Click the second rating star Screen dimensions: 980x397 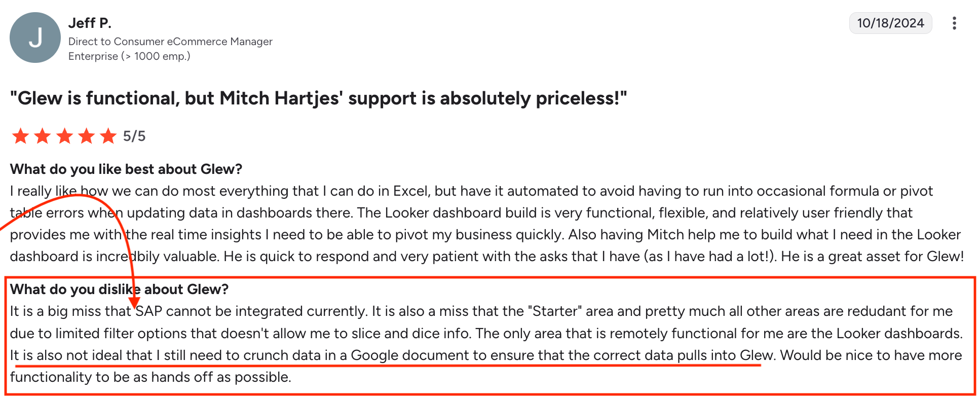[43, 136]
